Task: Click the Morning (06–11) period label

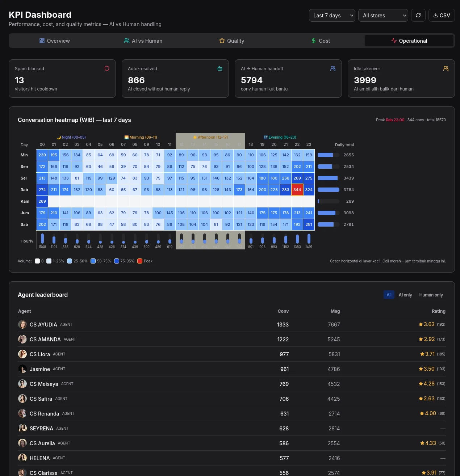Action: coord(141,137)
